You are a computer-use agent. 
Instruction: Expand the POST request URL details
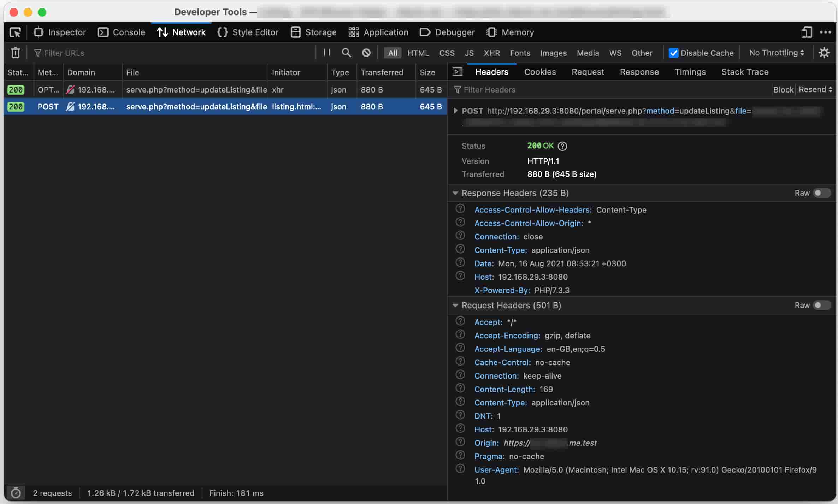pyautogui.click(x=455, y=111)
